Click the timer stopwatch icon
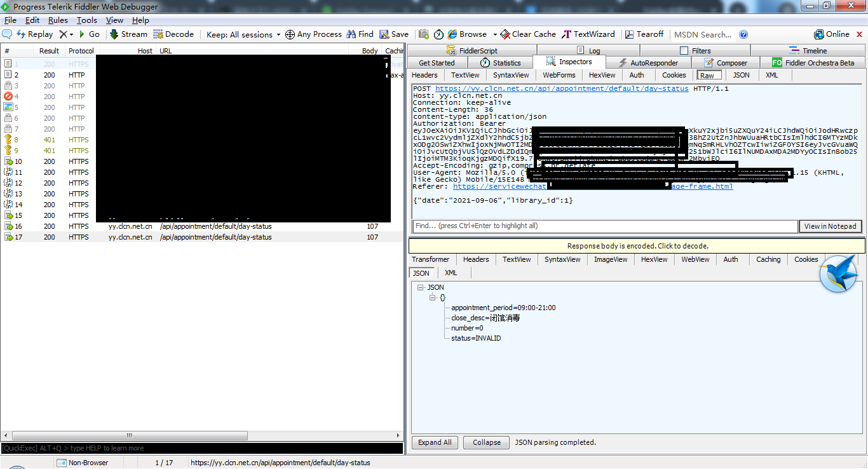 point(438,34)
